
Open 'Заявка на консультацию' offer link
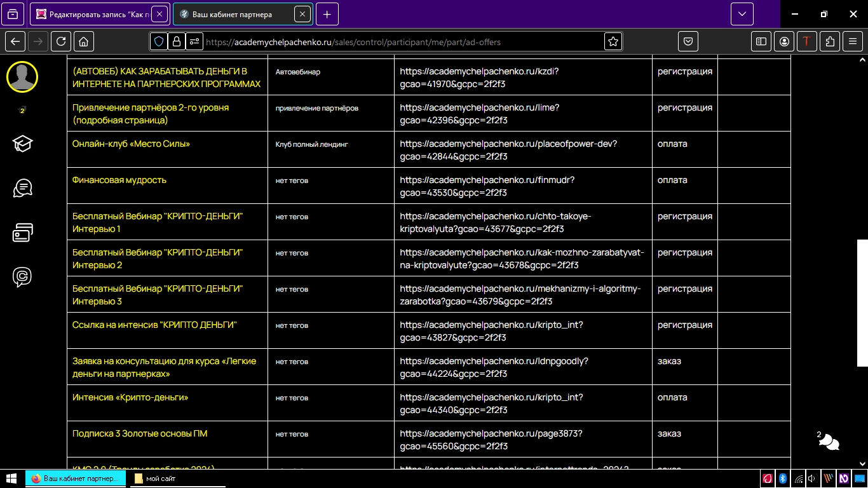[x=165, y=367]
